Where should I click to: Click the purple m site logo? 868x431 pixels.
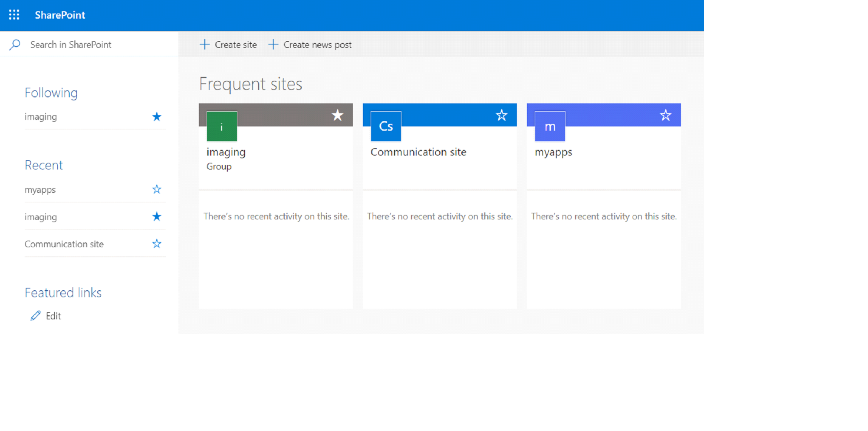[x=550, y=126]
